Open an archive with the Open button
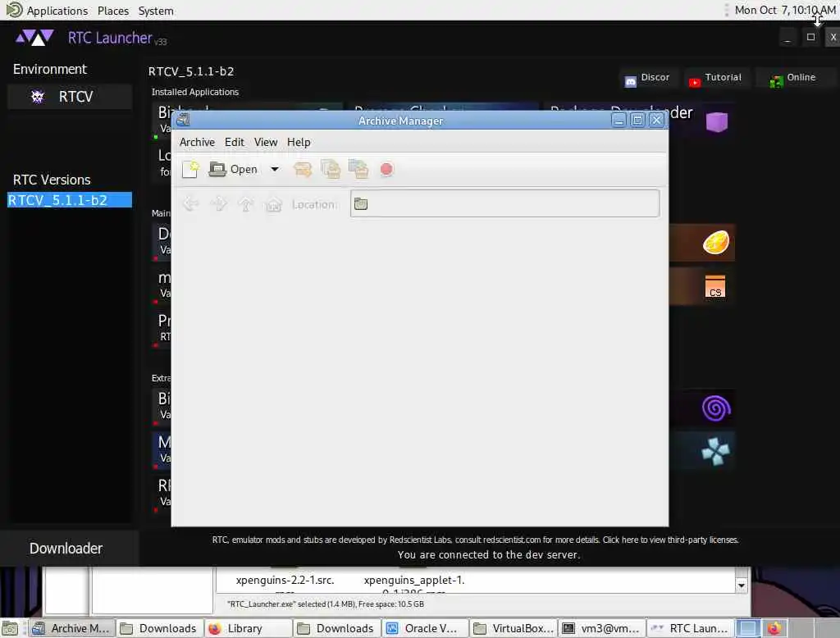The width and height of the screenshot is (840, 638). pyautogui.click(x=233, y=169)
